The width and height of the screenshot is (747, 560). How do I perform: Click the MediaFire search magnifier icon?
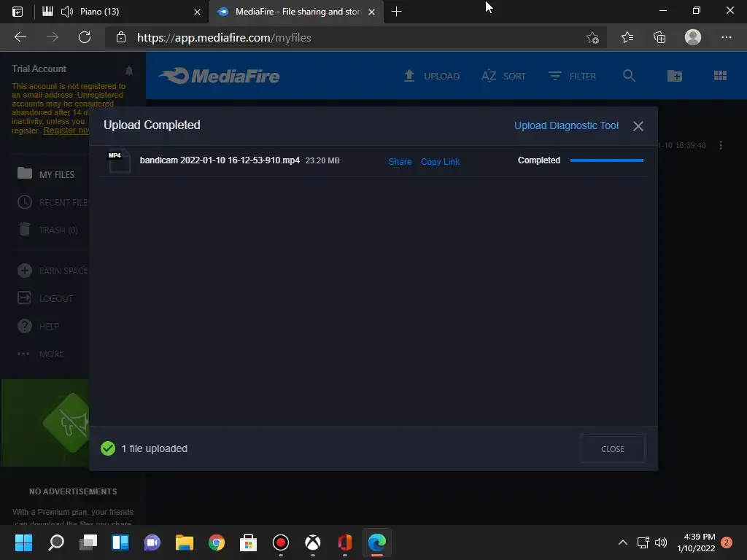click(629, 76)
